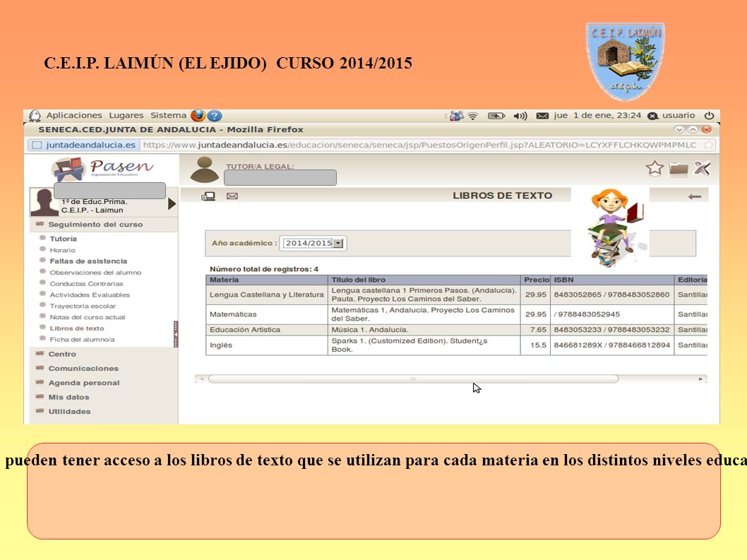This screenshot has width=747, height=560.
Task: Open the volume speaker indicator
Action: (x=520, y=116)
